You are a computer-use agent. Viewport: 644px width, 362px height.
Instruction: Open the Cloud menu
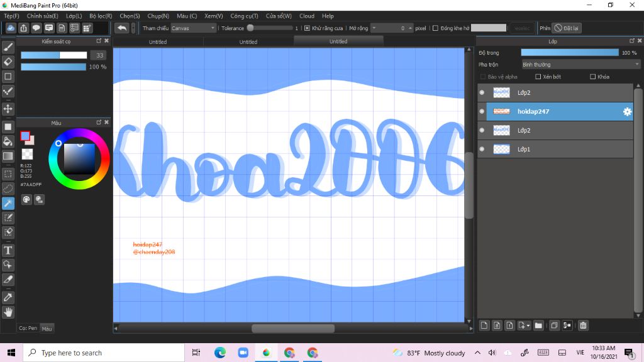[307, 16]
